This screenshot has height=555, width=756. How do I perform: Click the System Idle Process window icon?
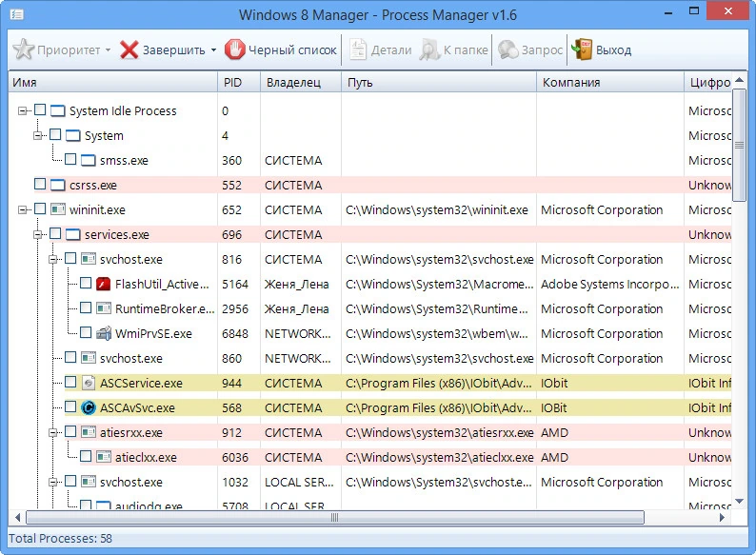(58, 110)
